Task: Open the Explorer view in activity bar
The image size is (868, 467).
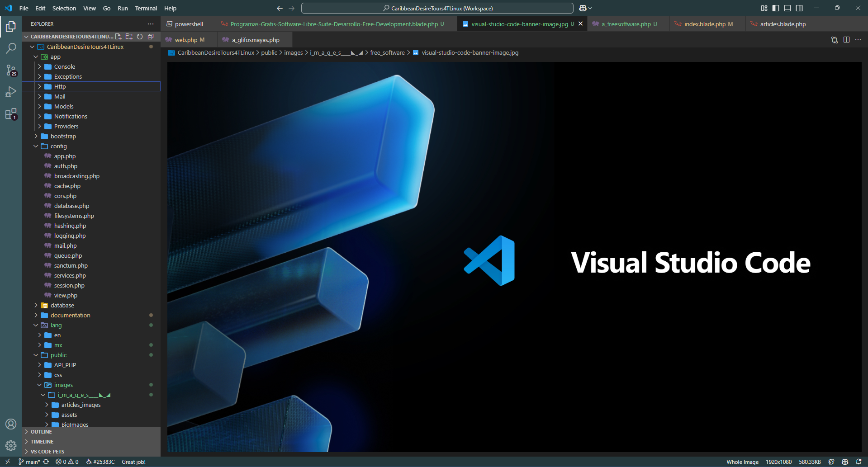Action: (x=11, y=27)
